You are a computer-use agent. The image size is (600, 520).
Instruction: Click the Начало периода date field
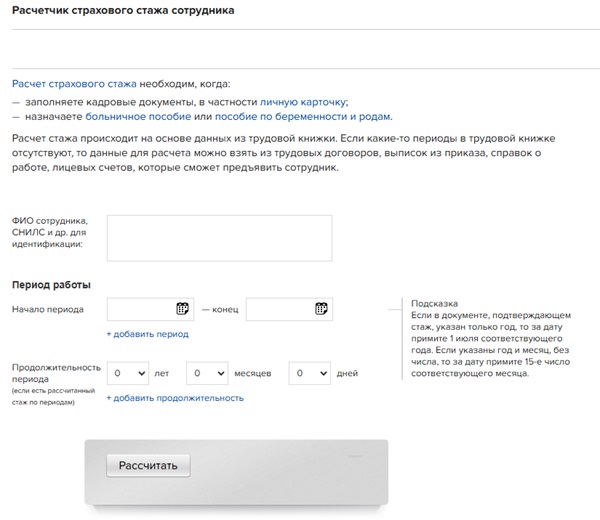pyautogui.click(x=140, y=309)
